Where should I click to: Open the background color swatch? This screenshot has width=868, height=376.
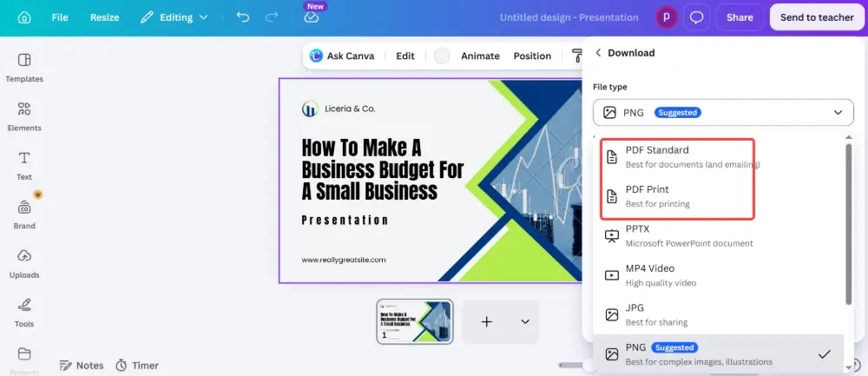click(442, 56)
